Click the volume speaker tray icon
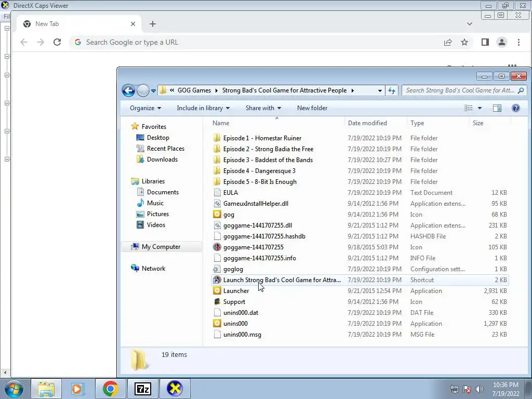The height and width of the screenshot is (399, 532). tap(480, 389)
